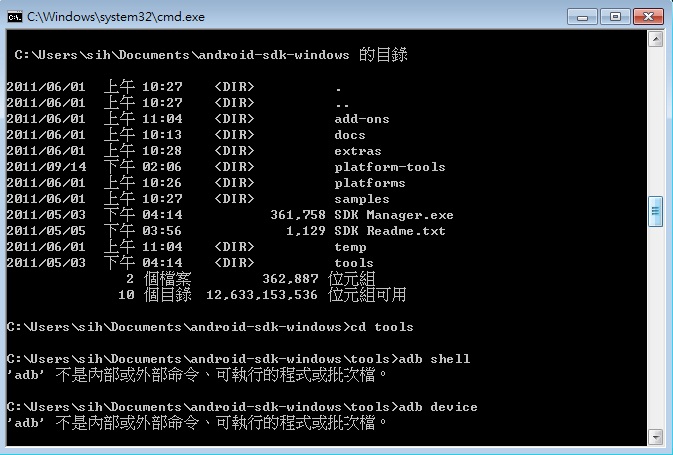This screenshot has width=673, height=455.
Task: Click the window title C:\Windows\system32\cmd.exe
Action: [116, 17]
